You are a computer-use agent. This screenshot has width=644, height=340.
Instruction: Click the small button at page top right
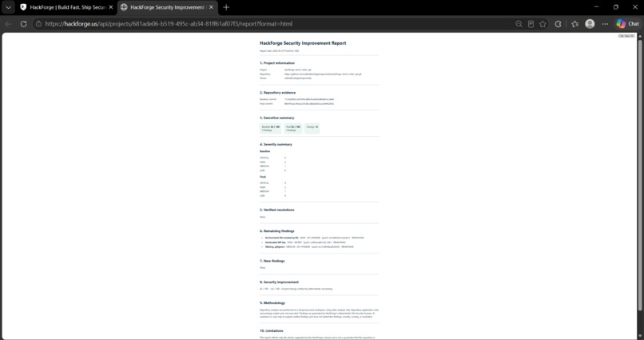pos(626,36)
